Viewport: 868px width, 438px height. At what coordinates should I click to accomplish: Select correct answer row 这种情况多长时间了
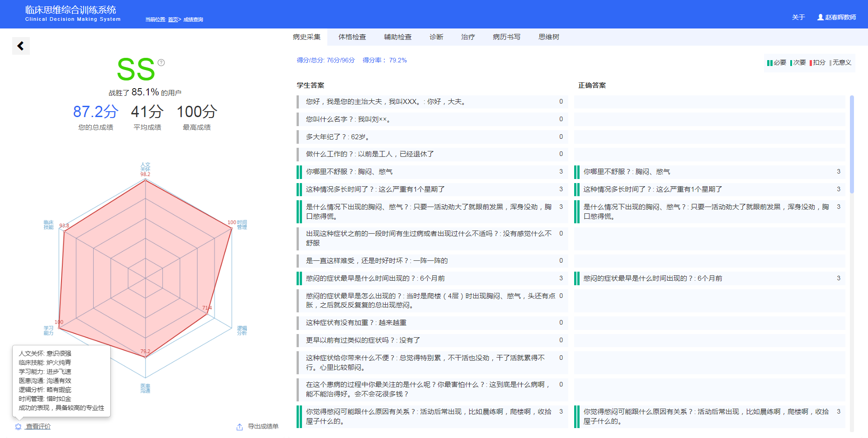click(710, 189)
